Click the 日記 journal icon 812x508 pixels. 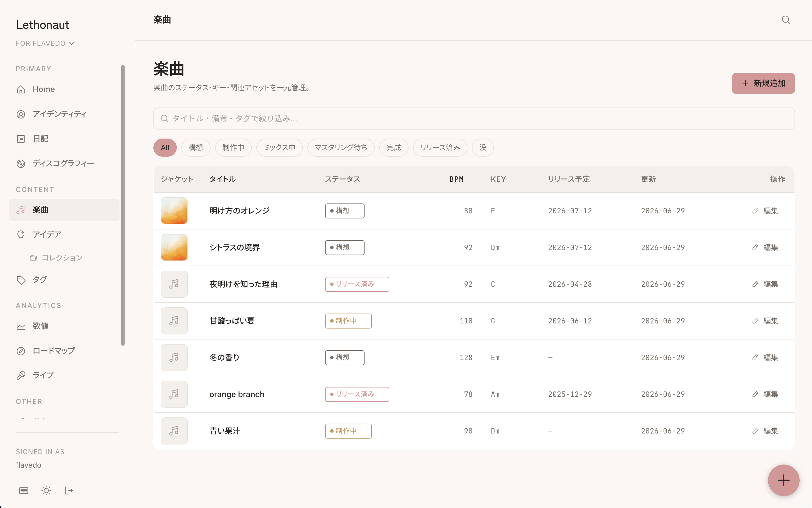(21, 139)
